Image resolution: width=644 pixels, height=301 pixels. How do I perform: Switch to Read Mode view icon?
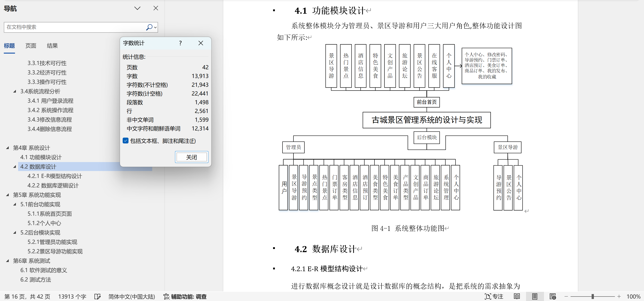pos(517,297)
